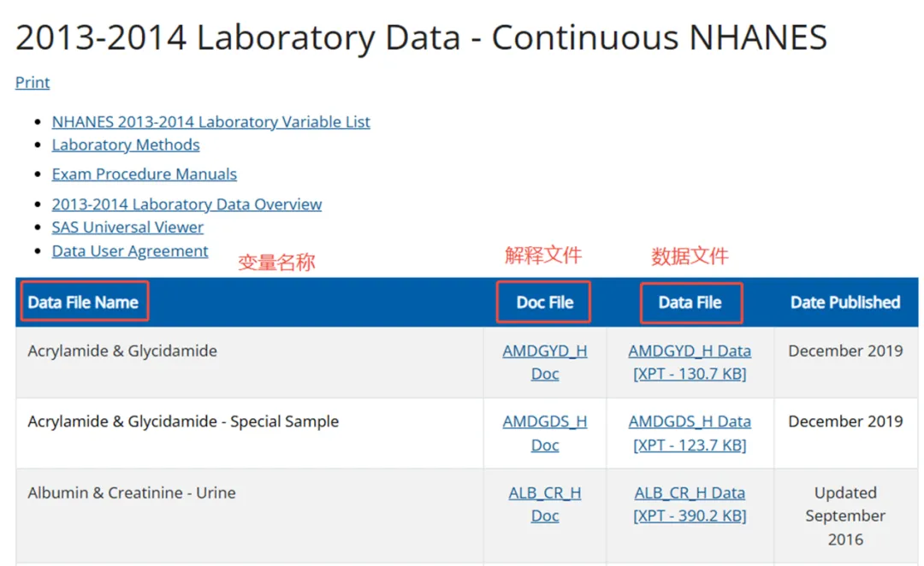The image size is (924, 566).
Task: Open the Laboratory Methods link
Action: point(126,144)
